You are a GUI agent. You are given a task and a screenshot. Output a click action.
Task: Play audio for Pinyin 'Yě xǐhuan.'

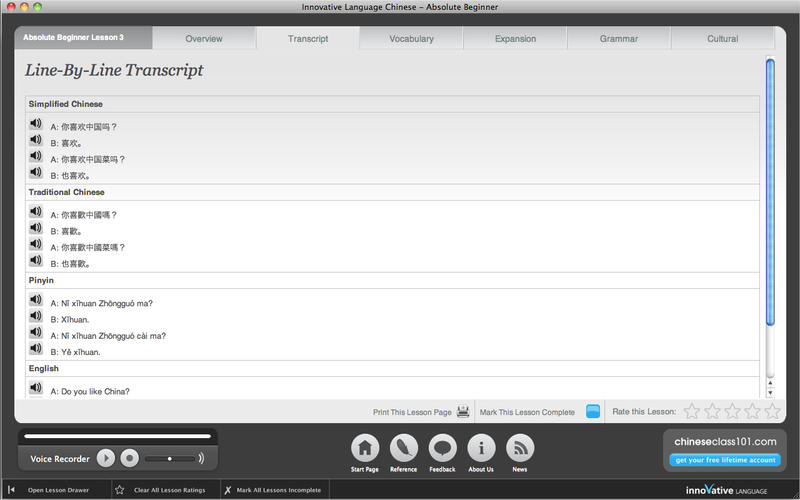pos(36,349)
